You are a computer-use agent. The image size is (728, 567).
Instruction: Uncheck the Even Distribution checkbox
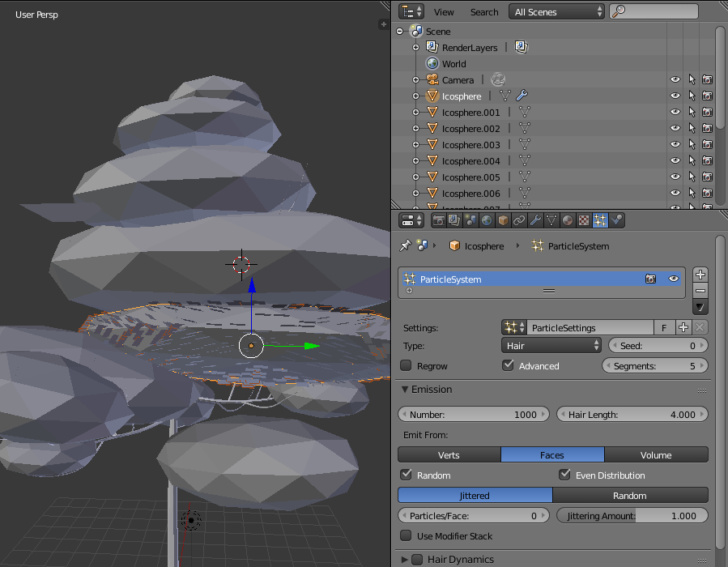(x=564, y=475)
